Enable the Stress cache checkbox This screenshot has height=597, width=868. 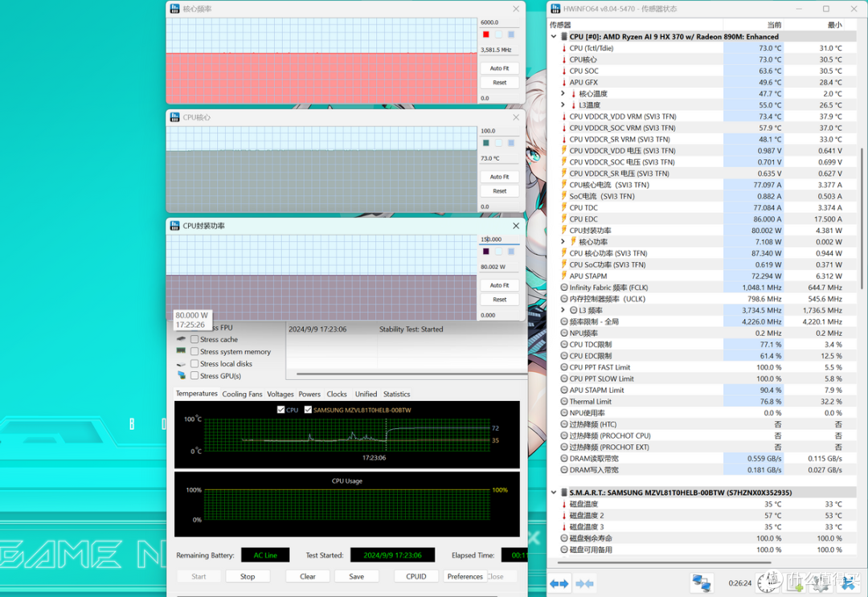tap(194, 339)
